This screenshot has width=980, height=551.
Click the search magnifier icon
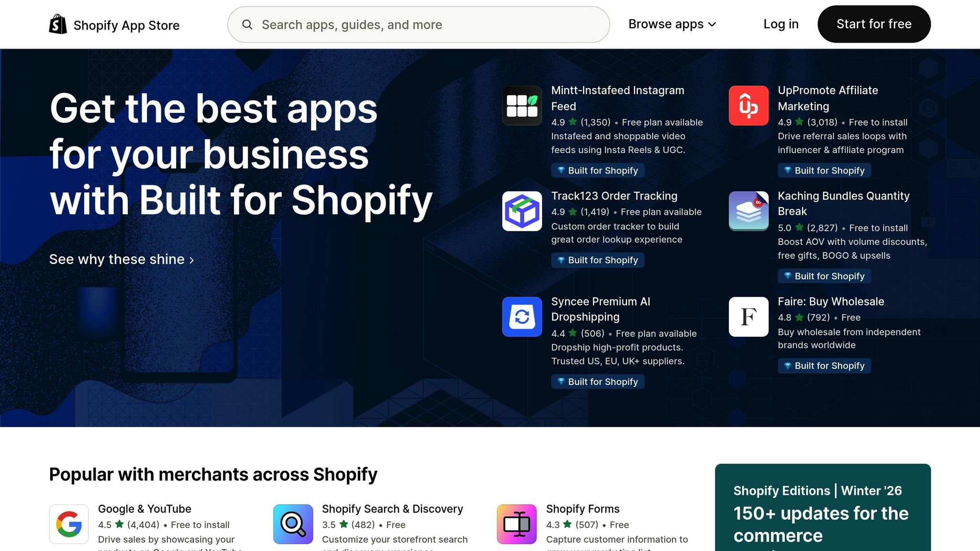coord(248,24)
